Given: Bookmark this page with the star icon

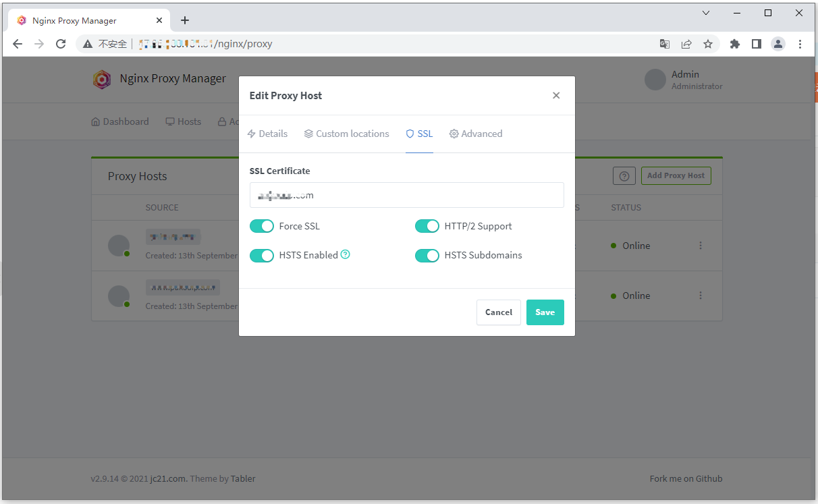Looking at the screenshot, I should tap(708, 44).
